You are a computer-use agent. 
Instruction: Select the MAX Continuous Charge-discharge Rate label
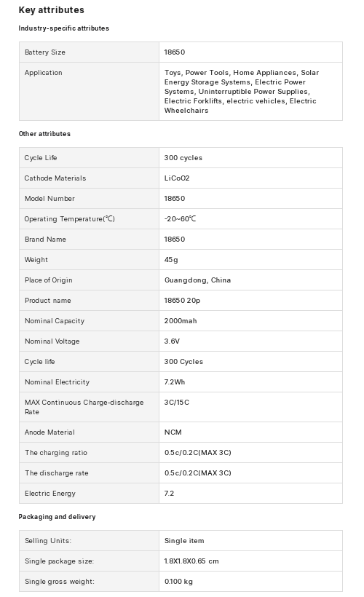[x=84, y=407]
